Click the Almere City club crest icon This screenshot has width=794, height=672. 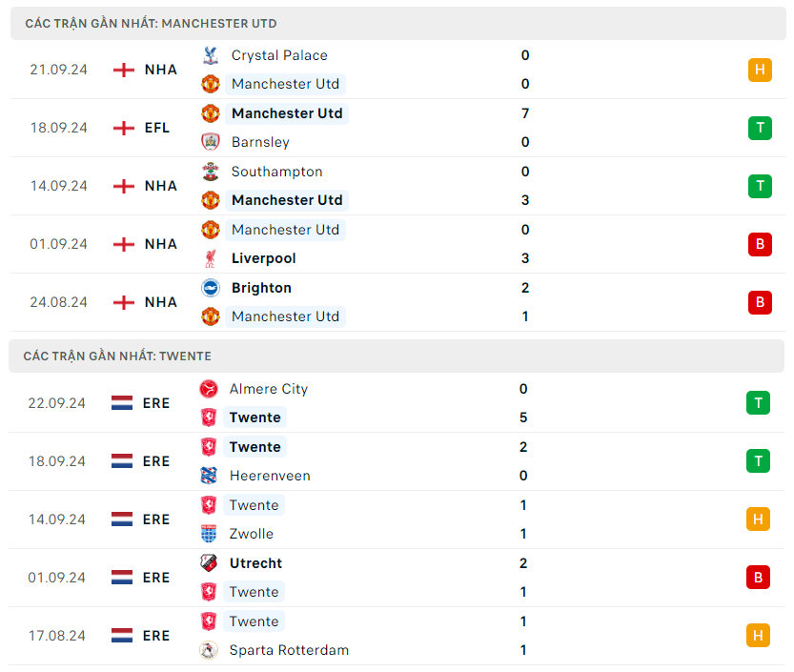(x=209, y=389)
